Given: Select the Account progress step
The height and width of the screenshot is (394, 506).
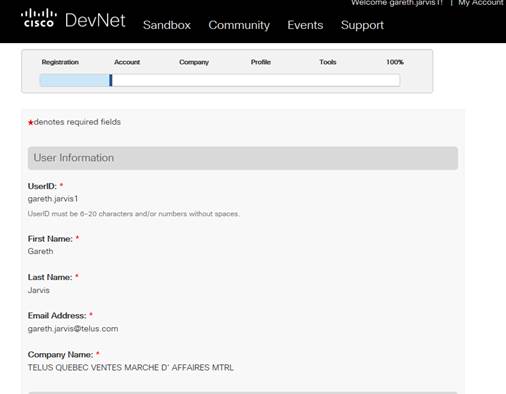Looking at the screenshot, I should [x=127, y=62].
